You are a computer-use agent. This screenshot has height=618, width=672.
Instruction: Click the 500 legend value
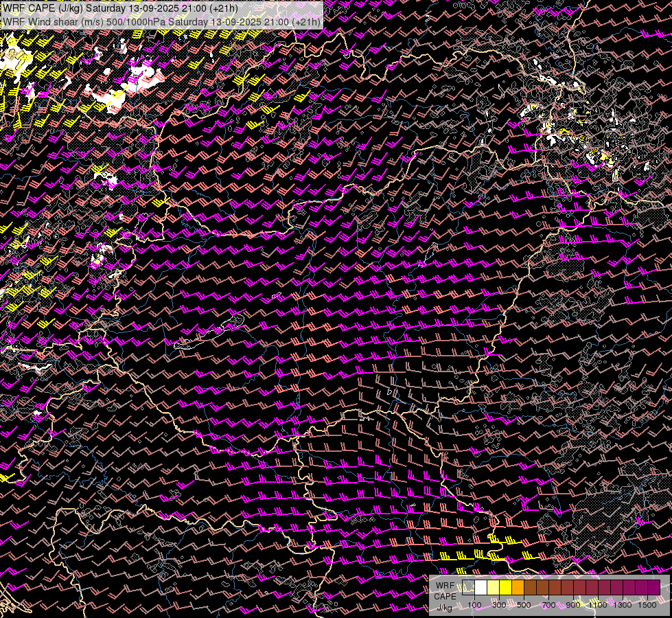(x=524, y=605)
